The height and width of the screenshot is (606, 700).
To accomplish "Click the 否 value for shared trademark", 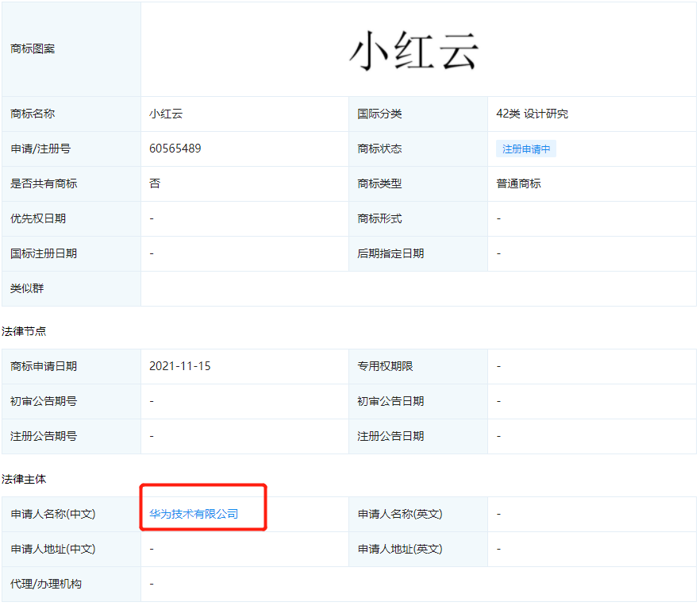I will [x=155, y=183].
